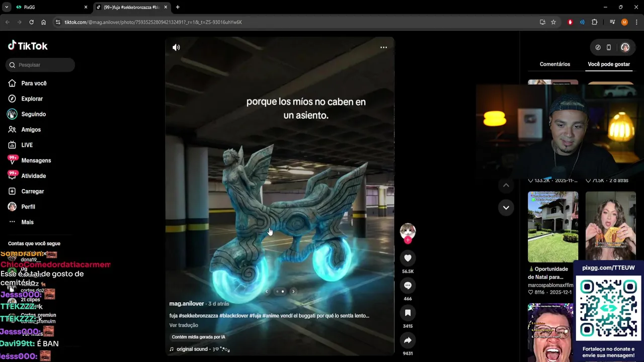Open Chrome profile avatar M

pyautogui.click(x=624, y=22)
